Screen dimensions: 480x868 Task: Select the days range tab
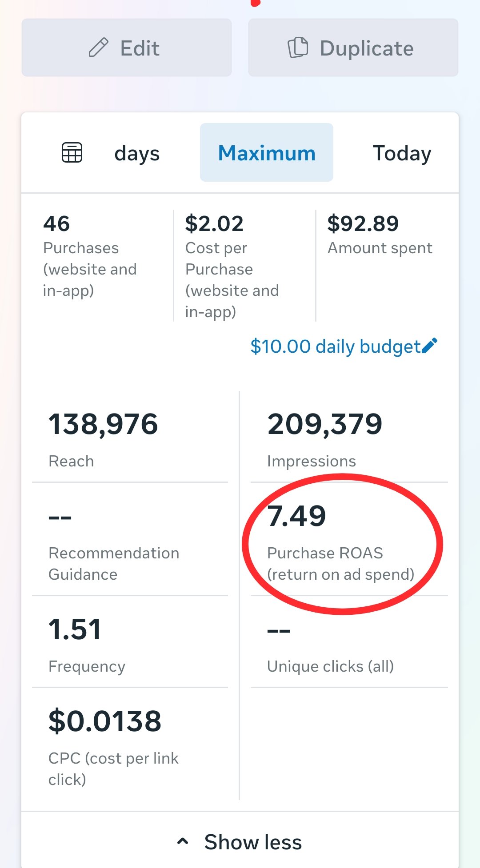tap(137, 154)
